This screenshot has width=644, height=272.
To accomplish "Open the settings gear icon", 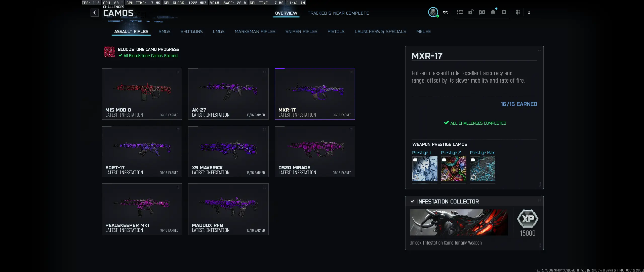I will [504, 12].
